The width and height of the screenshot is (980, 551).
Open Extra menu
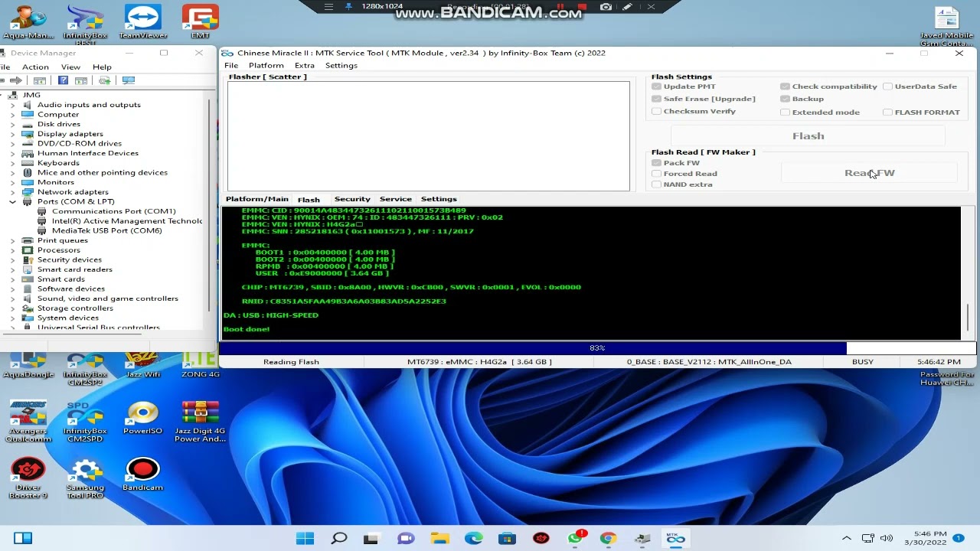point(305,66)
